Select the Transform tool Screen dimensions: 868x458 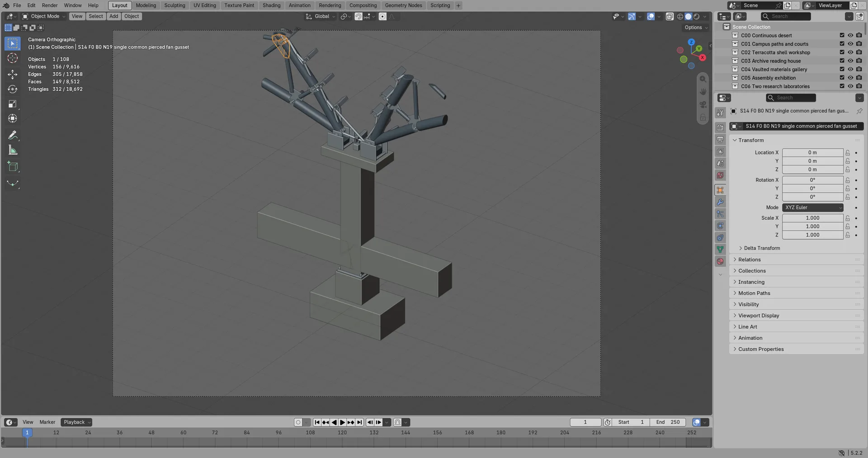[x=13, y=118]
